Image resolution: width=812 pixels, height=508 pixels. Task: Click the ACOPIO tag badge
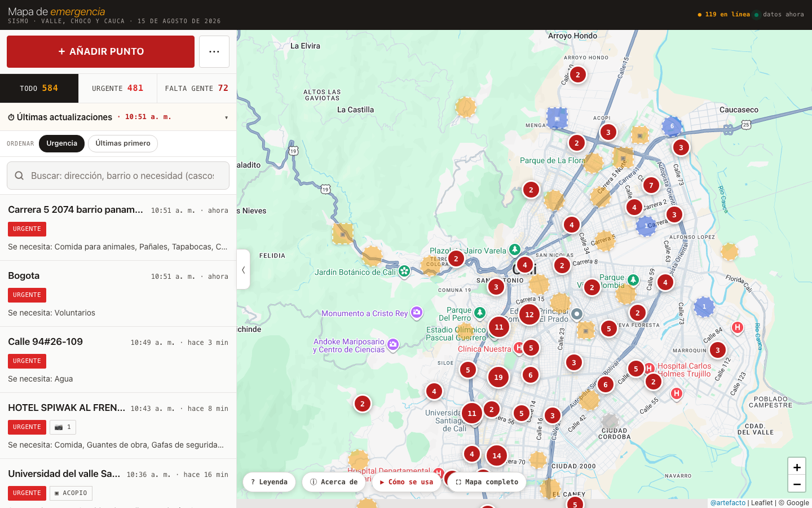[71, 493]
